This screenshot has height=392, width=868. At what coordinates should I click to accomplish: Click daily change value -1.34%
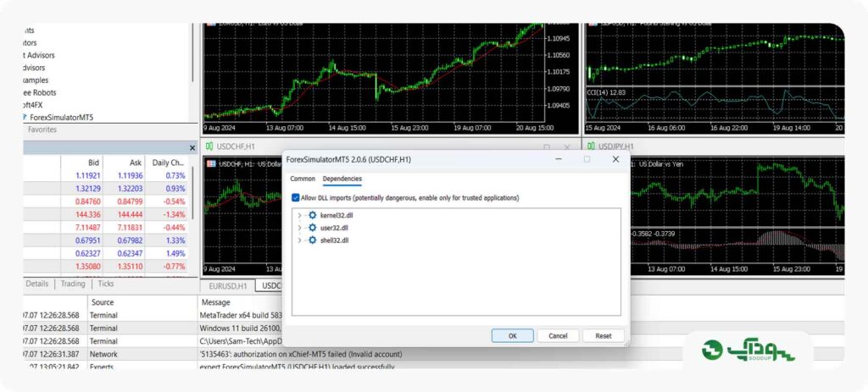[175, 214]
